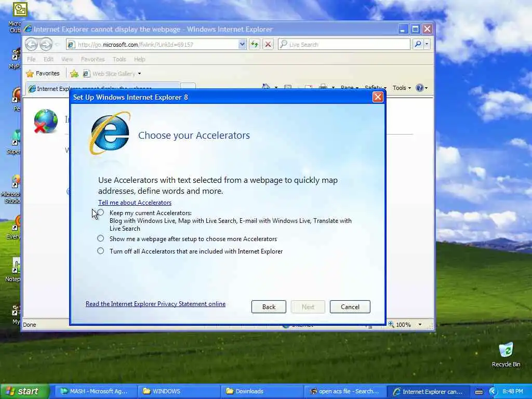
Task: Open the Recycle Bin desktop icon
Action: [x=506, y=354]
